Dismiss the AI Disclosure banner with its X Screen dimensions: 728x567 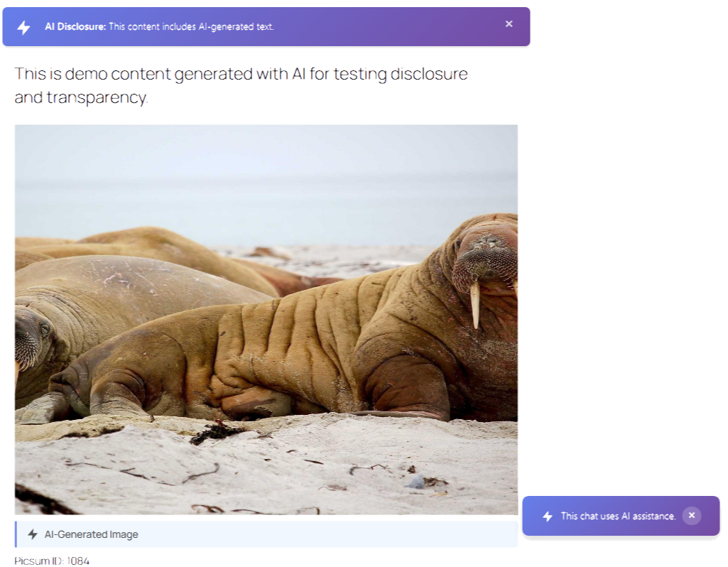pos(509,24)
